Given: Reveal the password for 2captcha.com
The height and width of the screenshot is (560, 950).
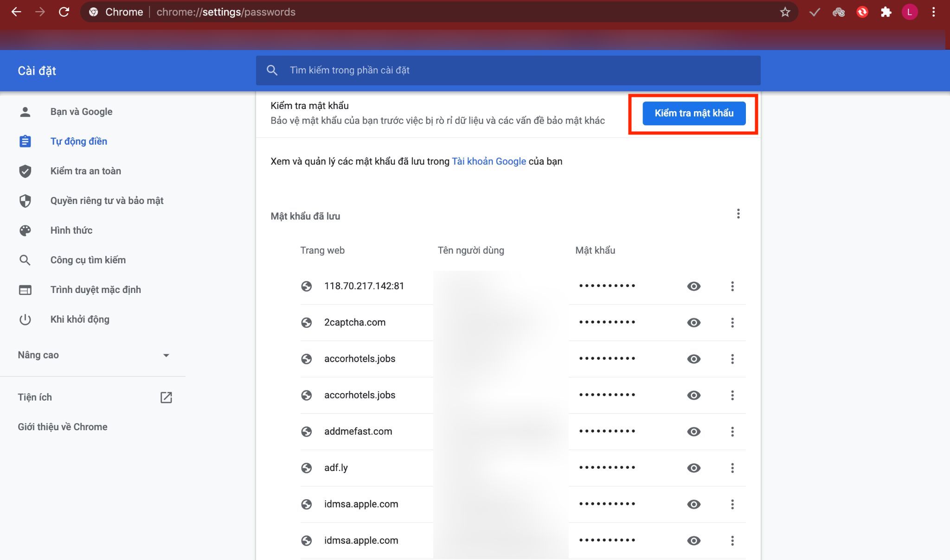Looking at the screenshot, I should 693,322.
